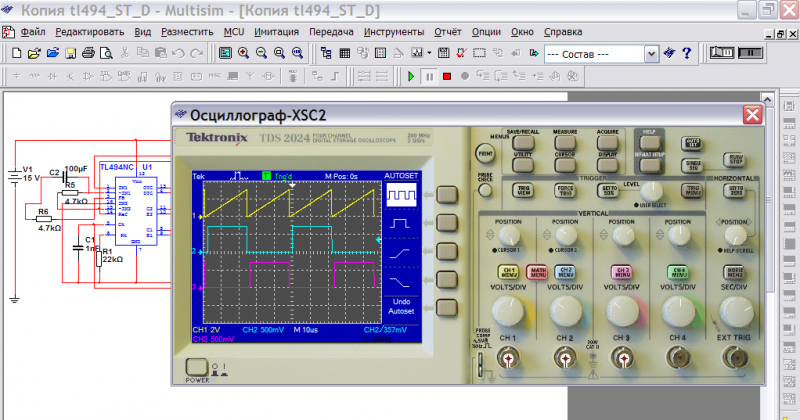800x420 pixels.
Task: Toggle the oscilloscope POWER button
Action: point(196,367)
